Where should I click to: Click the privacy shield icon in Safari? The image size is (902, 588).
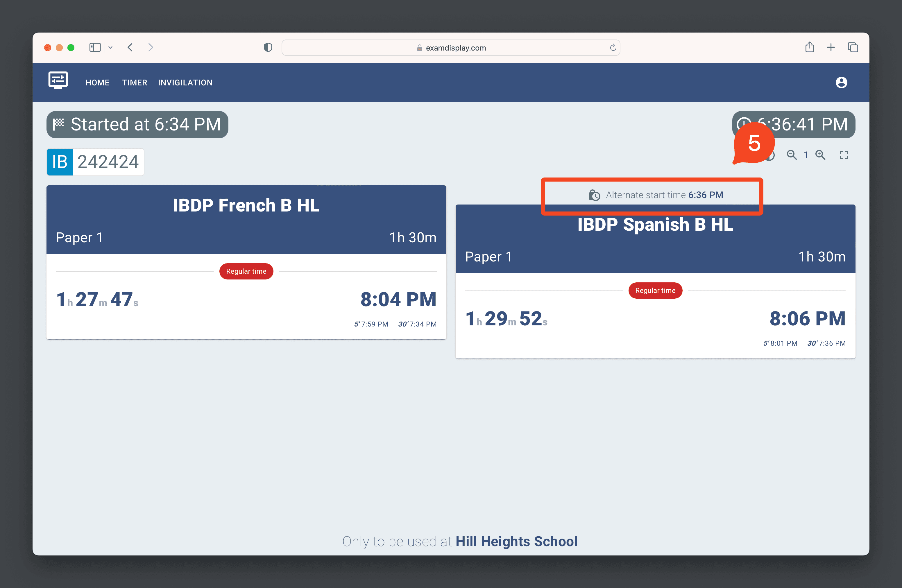tap(268, 47)
